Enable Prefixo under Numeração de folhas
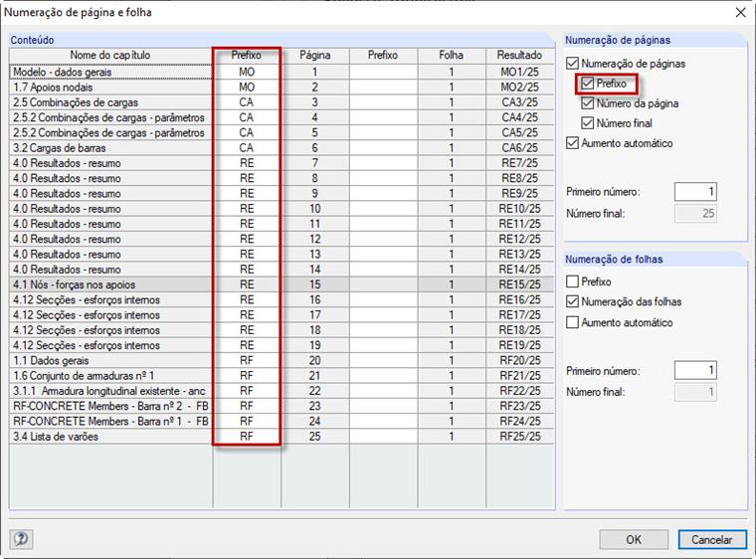 [572, 281]
